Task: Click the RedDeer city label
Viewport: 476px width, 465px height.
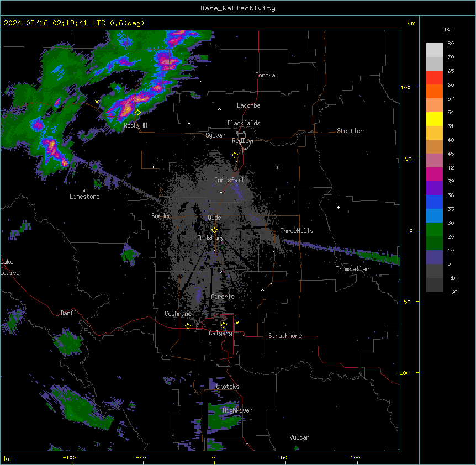Action: [243, 141]
